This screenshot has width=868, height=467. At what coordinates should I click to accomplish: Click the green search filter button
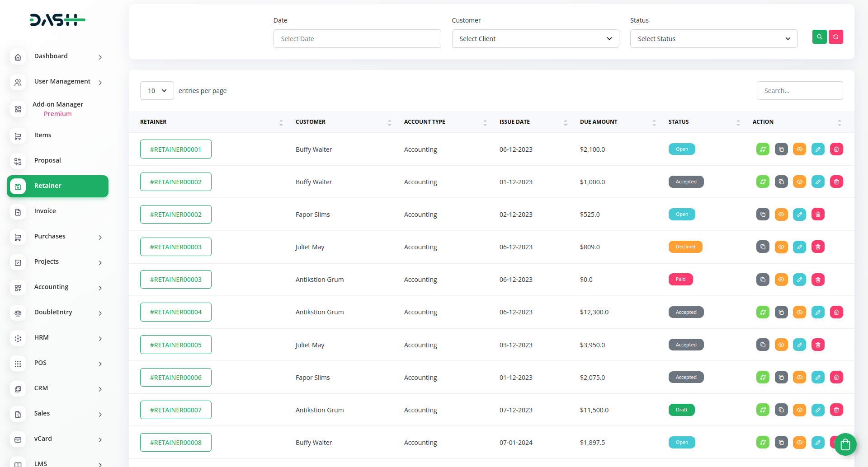(x=819, y=37)
